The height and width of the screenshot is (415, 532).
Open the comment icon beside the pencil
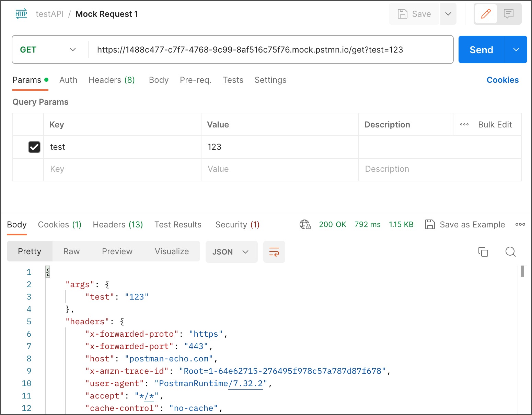tap(509, 14)
